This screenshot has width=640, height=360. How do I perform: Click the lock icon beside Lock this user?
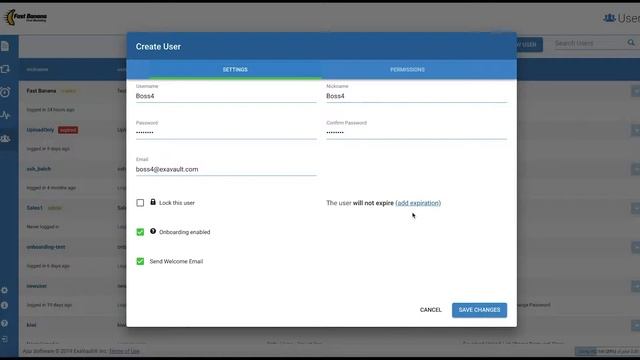coord(153,202)
